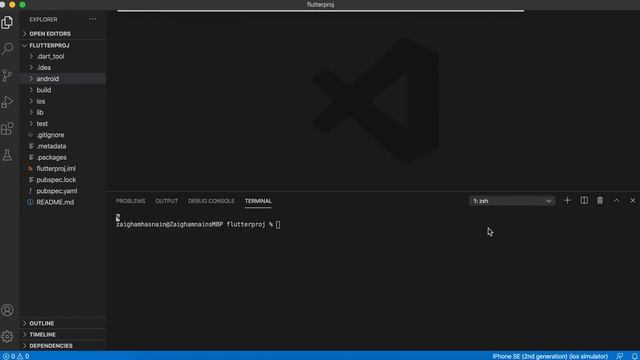640x360 pixels.
Task: Open the Run and Debug view
Action: (x=7, y=102)
